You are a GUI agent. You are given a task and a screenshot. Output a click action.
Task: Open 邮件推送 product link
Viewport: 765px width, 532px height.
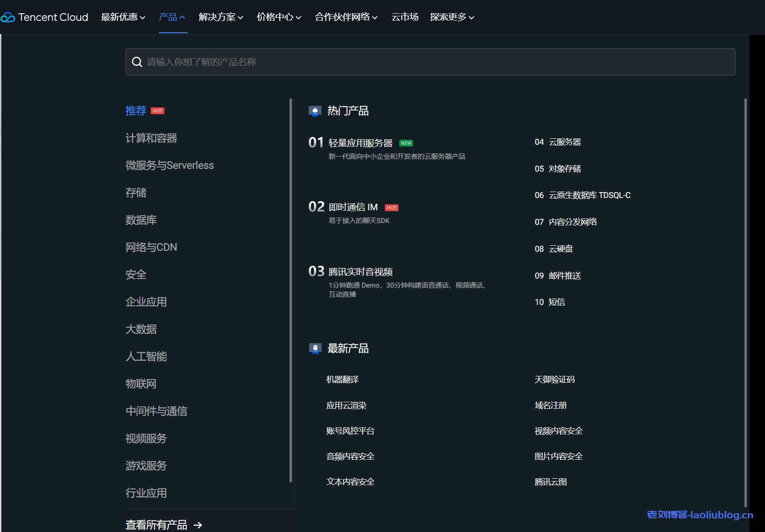click(565, 276)
